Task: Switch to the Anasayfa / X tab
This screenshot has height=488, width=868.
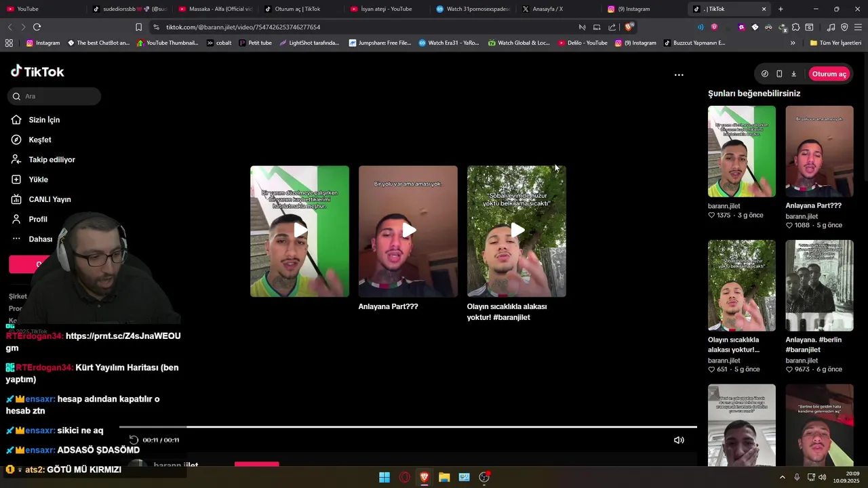Action: 559,9
